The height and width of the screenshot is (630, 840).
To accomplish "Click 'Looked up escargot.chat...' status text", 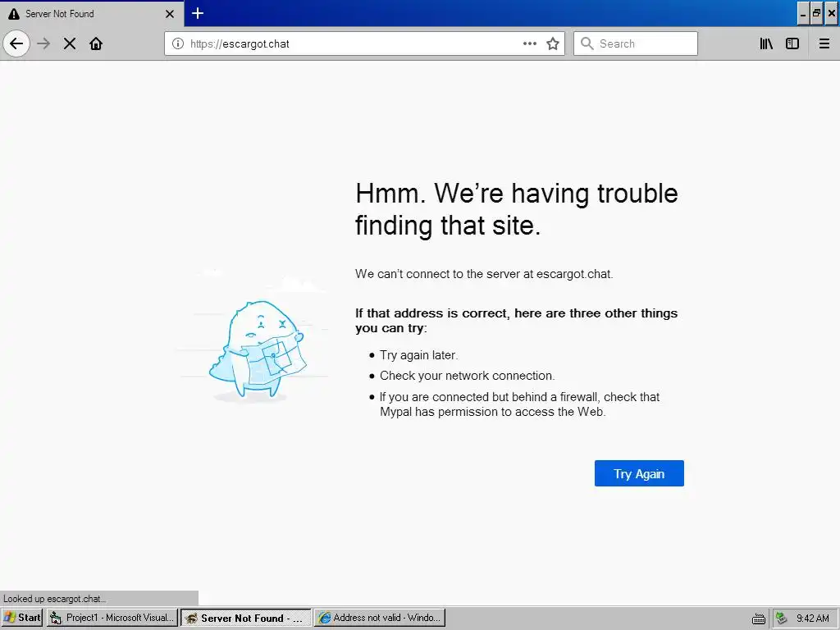I will point(55,598).
